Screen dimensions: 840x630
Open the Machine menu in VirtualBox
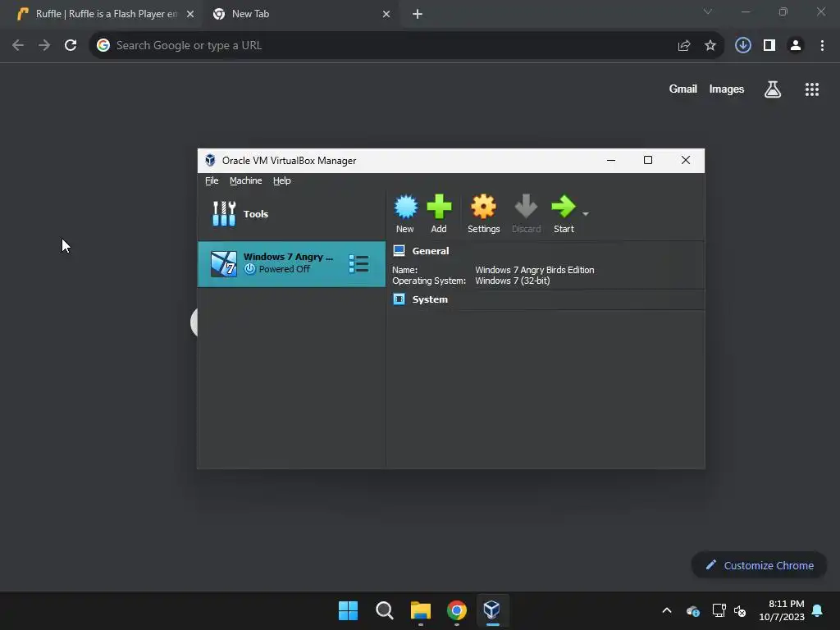point(246,180)
